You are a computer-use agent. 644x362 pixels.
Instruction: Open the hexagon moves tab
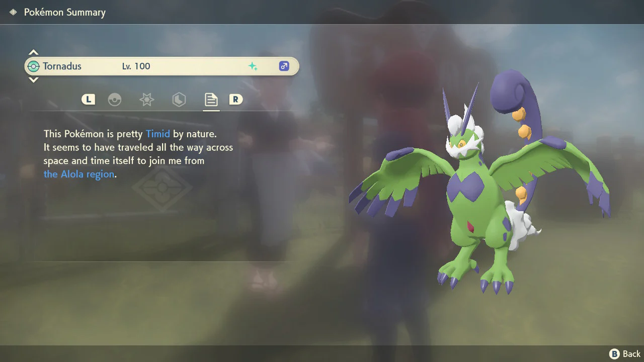pyautogui.click(x=179, y=100)
